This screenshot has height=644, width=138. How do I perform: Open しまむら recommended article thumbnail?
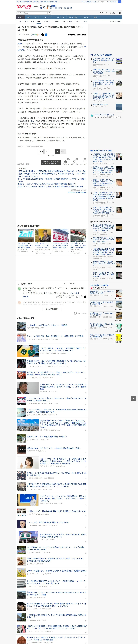click(61, 235)
